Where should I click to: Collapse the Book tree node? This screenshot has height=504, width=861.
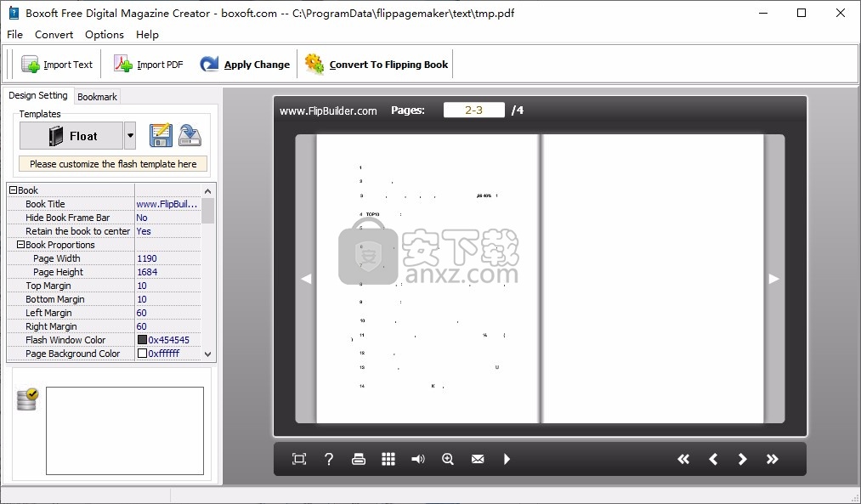pyautogui.click(x=14, y=190)
